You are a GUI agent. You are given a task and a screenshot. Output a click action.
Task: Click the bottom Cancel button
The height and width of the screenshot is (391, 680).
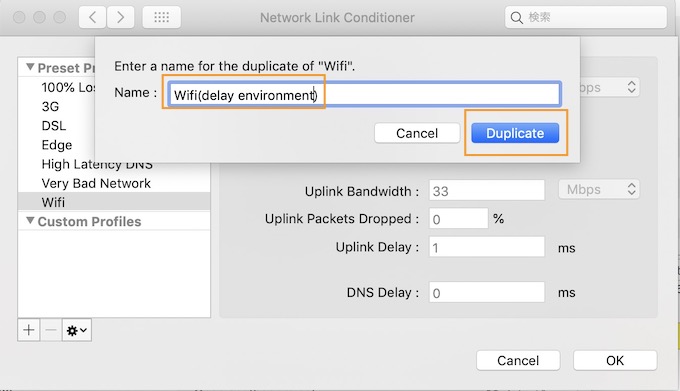point(518,360)
